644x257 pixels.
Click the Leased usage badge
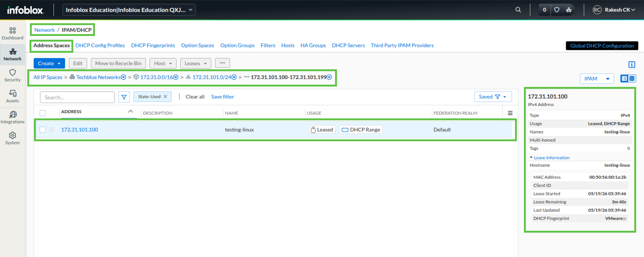point(322,129)
